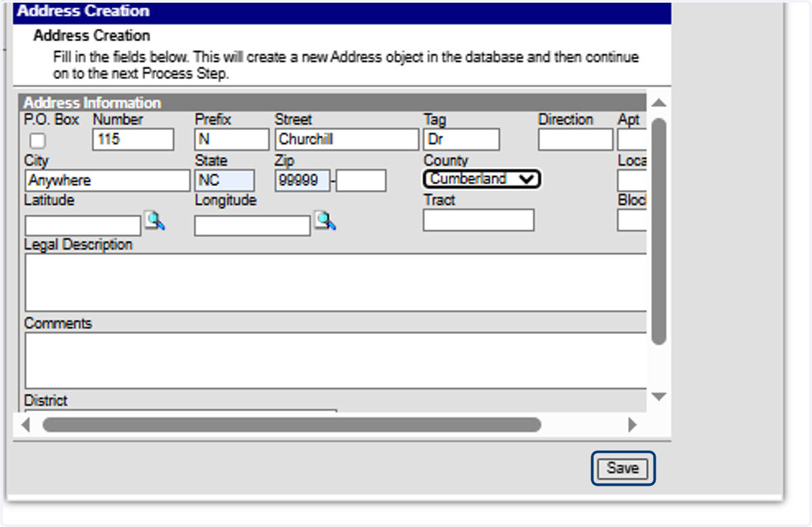Click the Comments label
Screen dimensions: 812x527
58,323
